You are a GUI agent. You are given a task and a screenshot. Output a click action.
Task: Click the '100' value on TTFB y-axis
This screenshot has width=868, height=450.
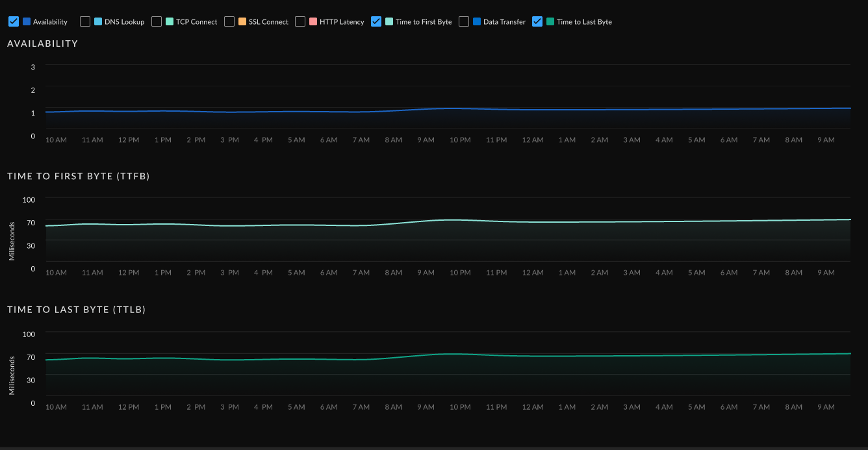(x=29, y=199)
